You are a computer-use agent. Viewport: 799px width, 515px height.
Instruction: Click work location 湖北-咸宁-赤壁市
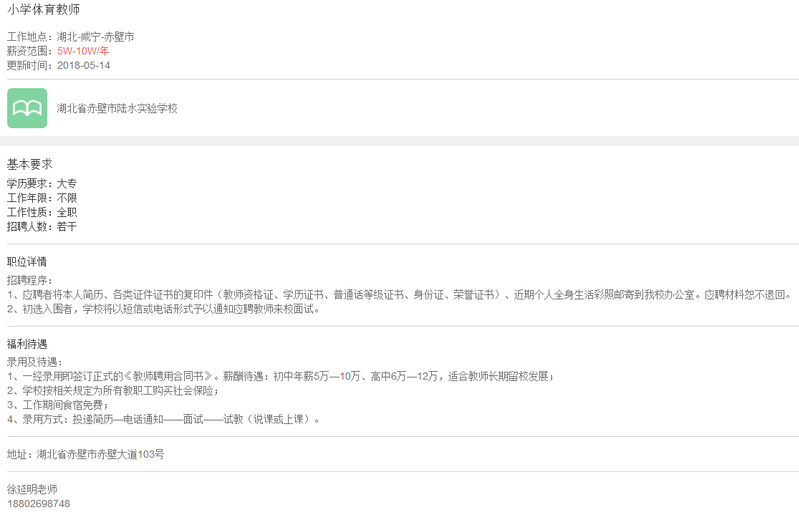click(95, 37)
